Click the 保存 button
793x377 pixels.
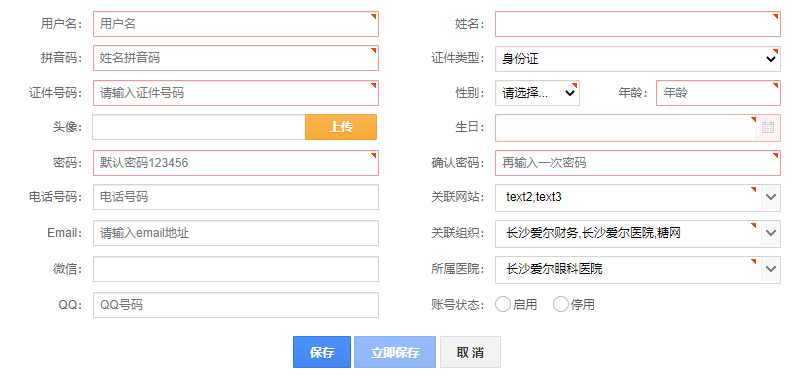[x=322, y=352]
